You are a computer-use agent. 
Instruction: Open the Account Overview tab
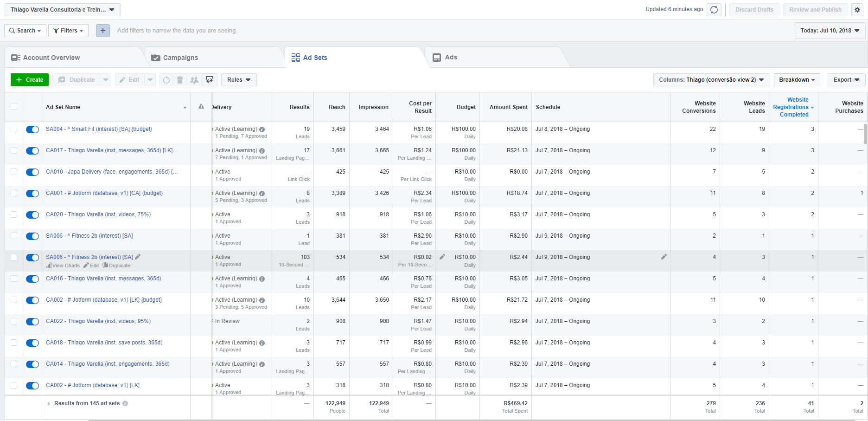pos(51,58)
